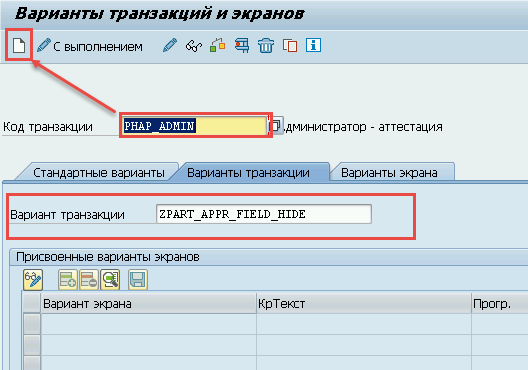Click the 'Вариант экрана' column header
The width and height of the screenshot is (528, 370).
click(148, 304)
